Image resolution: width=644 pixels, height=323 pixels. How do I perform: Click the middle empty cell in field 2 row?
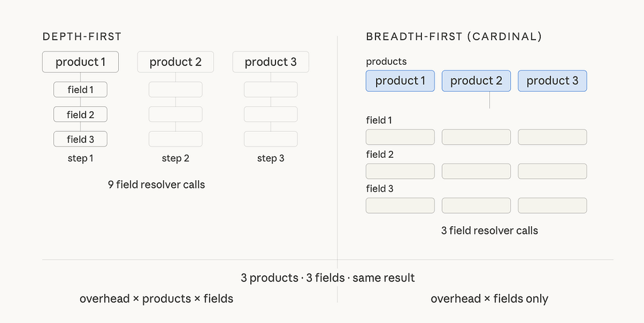[x=476, y=171]
